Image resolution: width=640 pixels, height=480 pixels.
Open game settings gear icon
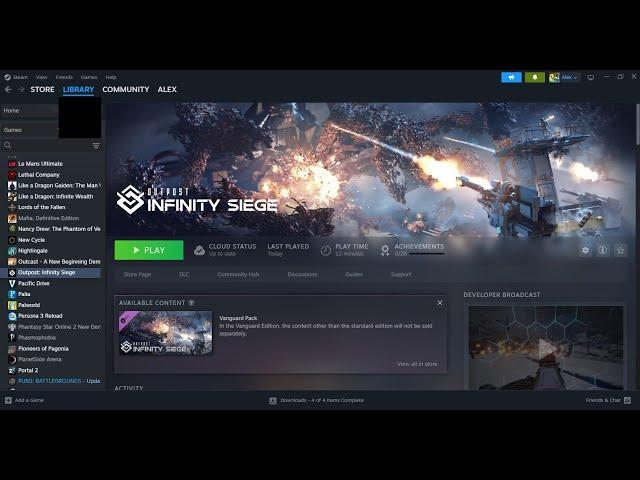585,250
